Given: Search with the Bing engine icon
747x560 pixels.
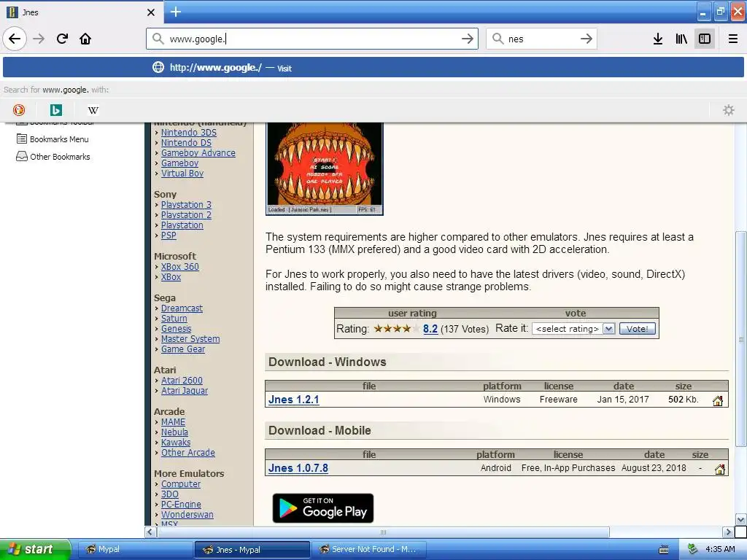Looking at the screenshot, I should click(55, 110).
